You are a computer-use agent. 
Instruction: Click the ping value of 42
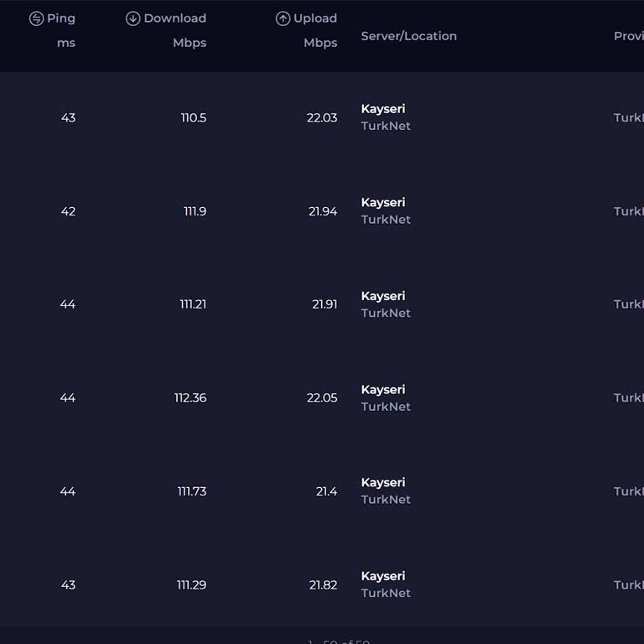tap(68, 211)
